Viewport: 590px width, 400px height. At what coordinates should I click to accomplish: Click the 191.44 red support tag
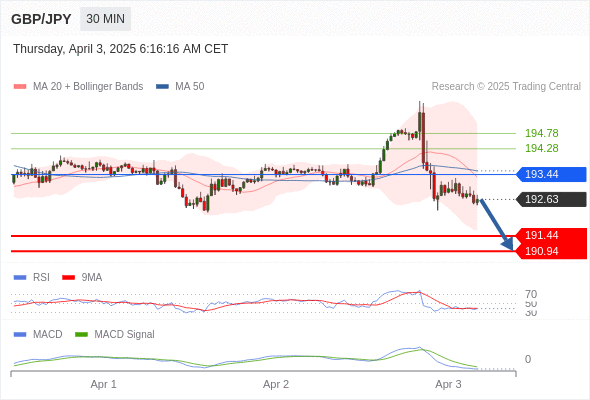point(551,236)
